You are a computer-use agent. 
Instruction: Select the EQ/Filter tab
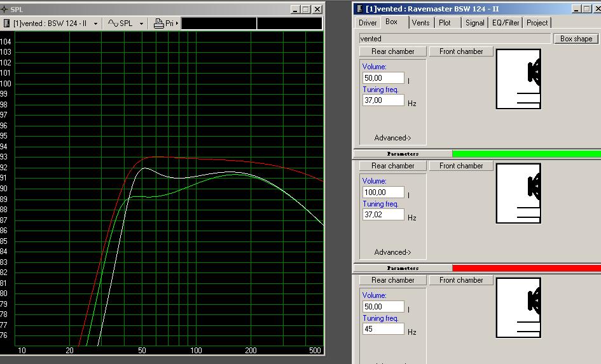point(506,22)
